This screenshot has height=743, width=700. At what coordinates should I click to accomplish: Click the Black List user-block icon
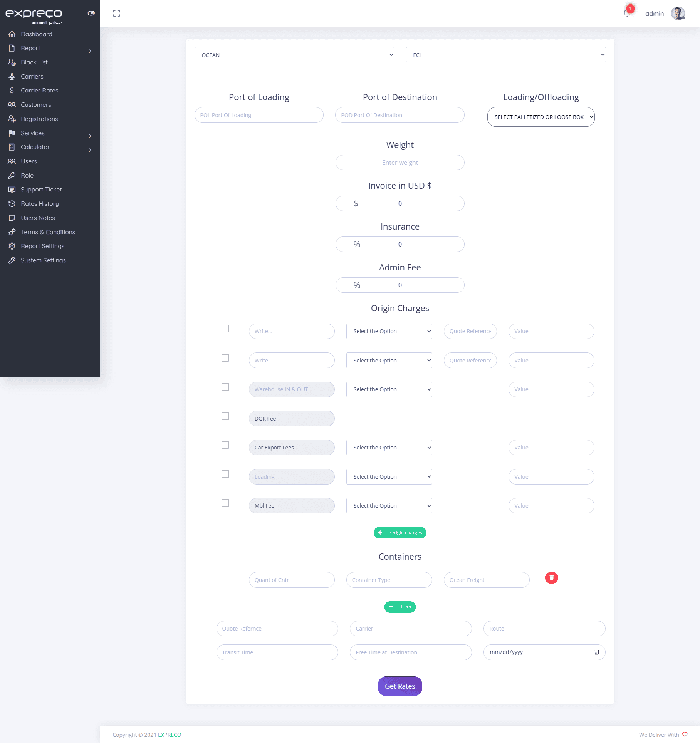pyautogui.click(x=12, y=62)
